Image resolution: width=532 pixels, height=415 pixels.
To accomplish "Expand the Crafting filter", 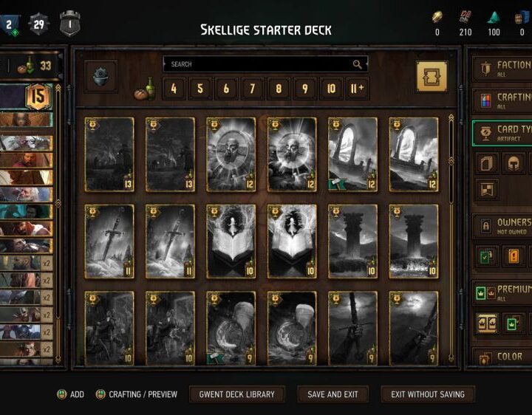I will 502,101.
